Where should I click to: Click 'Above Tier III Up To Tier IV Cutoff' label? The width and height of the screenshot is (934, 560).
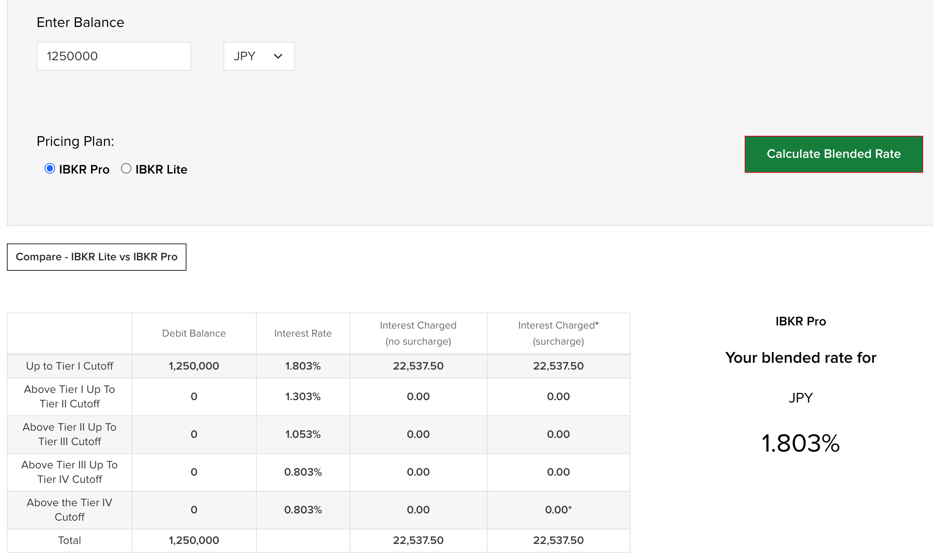(70, 472)
